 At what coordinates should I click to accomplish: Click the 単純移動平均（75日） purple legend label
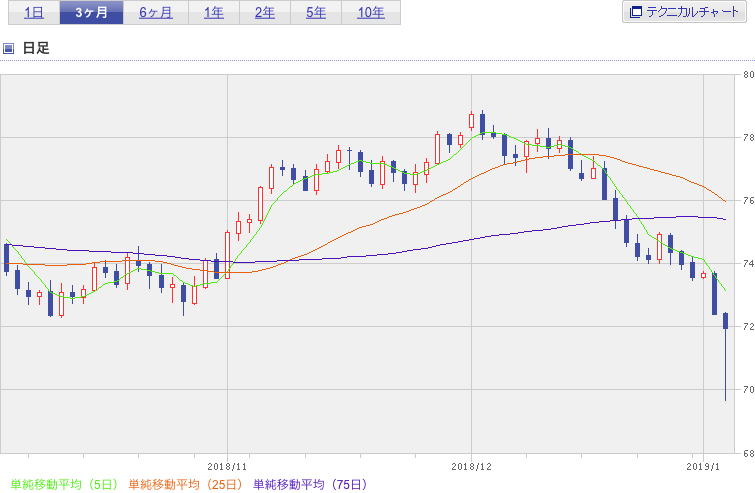(310, 484)
